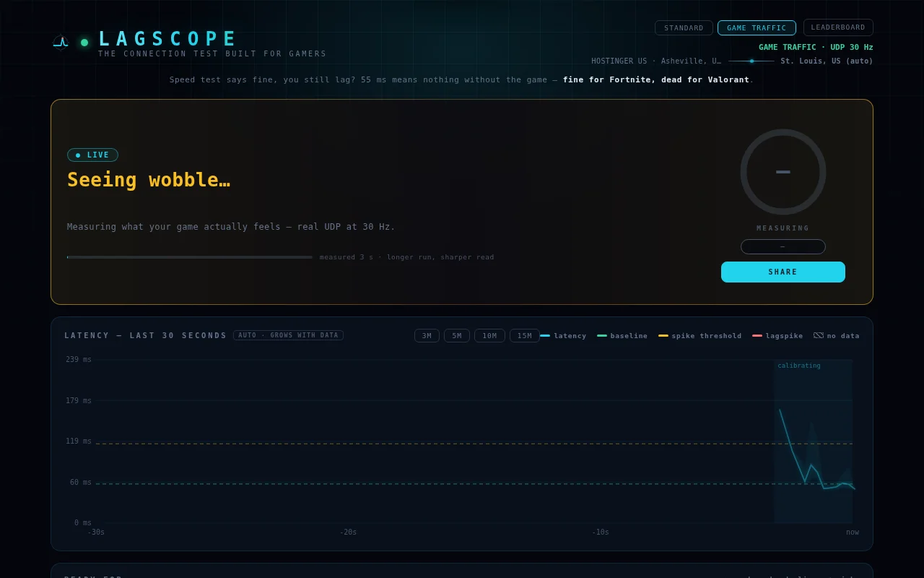Viewport: 924px width, 578px height.
Task: Click the circular measuring gauge
Action: [783, 172]
